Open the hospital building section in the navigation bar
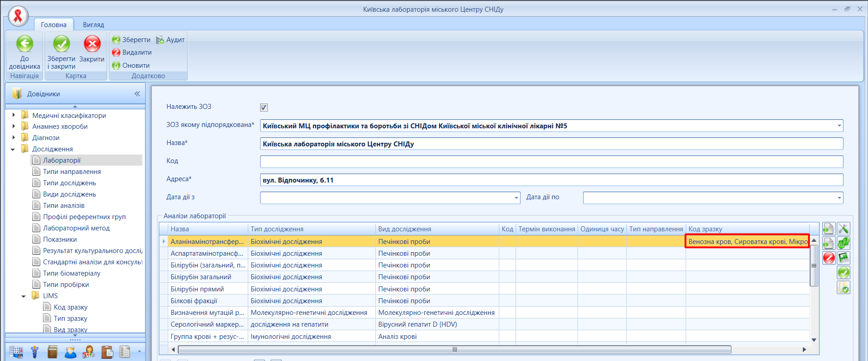868x361 pixels. click(16, 352)
